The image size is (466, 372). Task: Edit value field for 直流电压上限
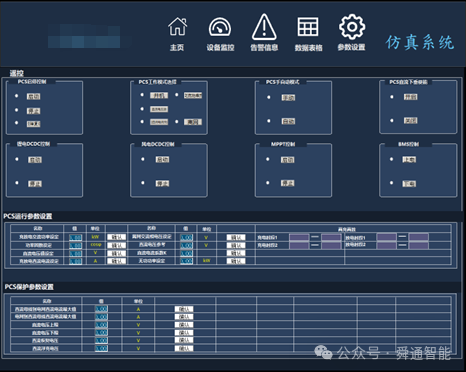click(x=101, y=325)
